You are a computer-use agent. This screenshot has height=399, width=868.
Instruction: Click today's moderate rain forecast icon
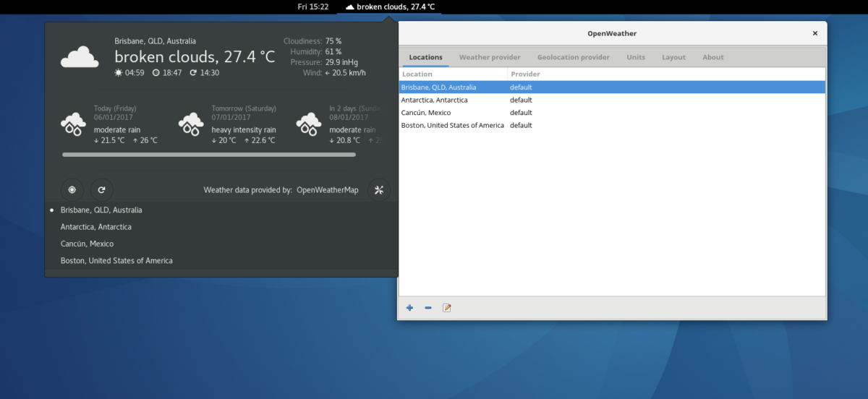coord(72,124)
